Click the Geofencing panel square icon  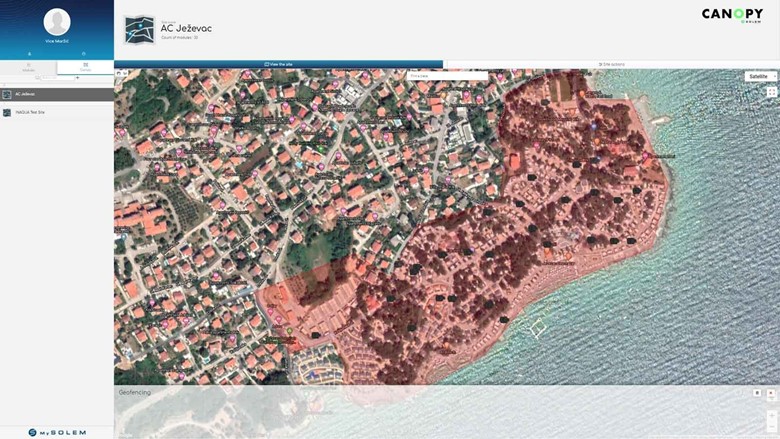pos(757,393)
